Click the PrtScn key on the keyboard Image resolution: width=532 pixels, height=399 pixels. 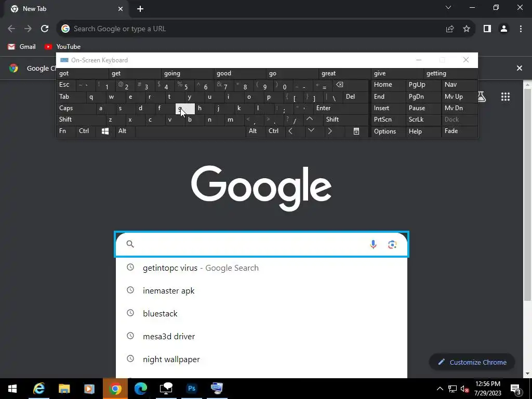pyautogui.click(x=388, y=119)
